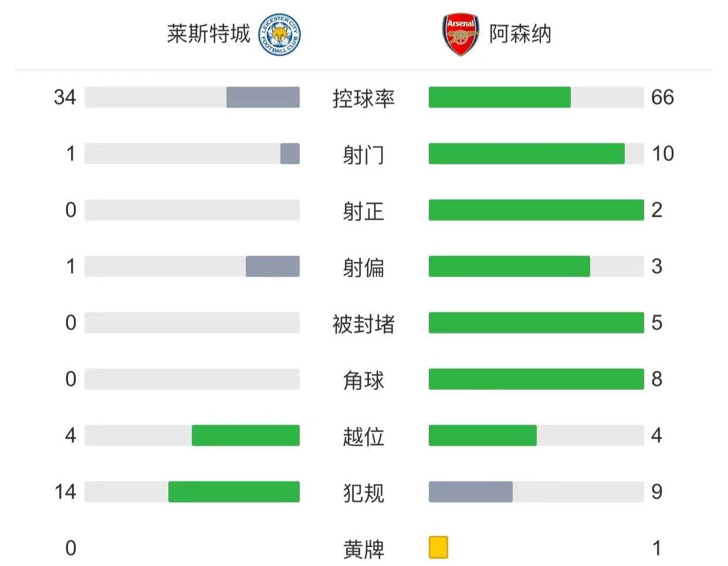Click Arsenal's green possession bar
Viewport: 728px width, 566px height.
point(499,97)
